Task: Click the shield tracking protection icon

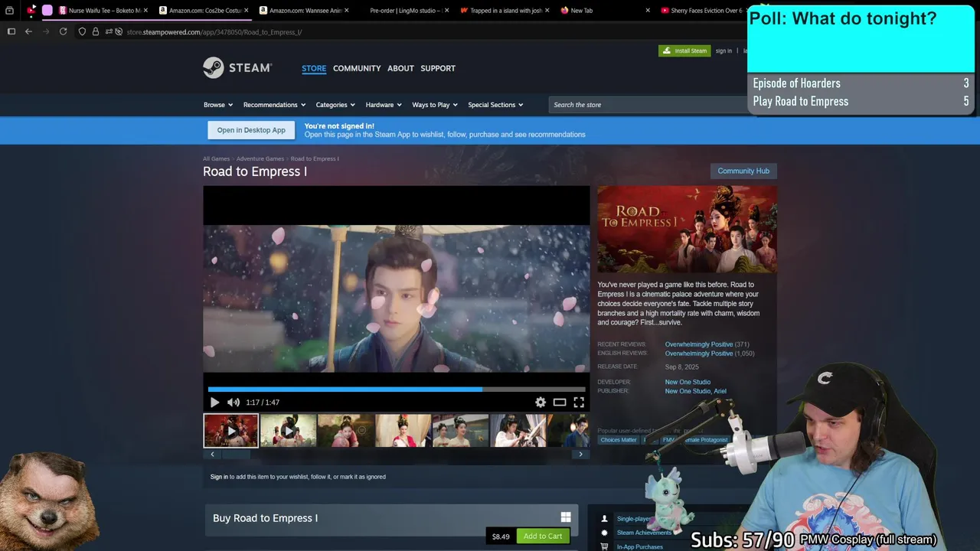Action: pyautogui.click(x=82, y=31)
